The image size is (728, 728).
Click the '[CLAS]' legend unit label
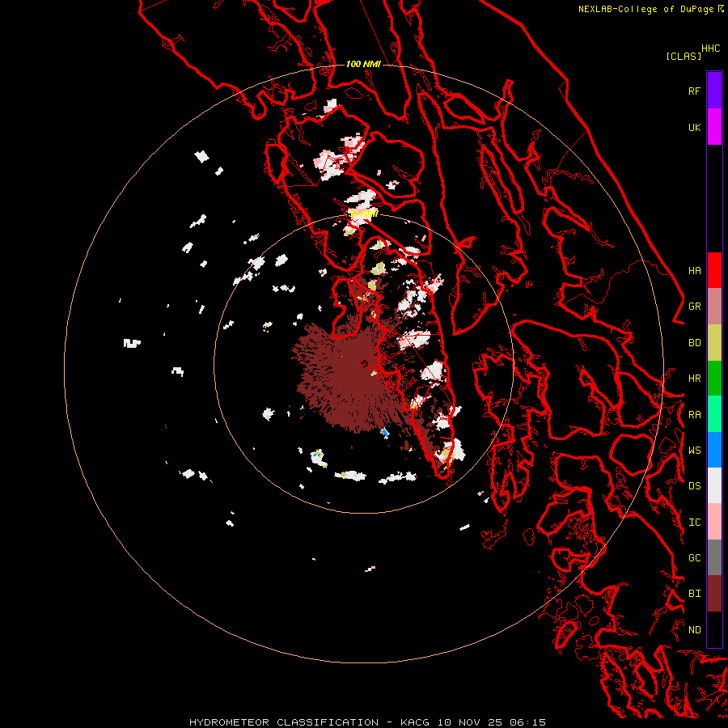(684, 57)
